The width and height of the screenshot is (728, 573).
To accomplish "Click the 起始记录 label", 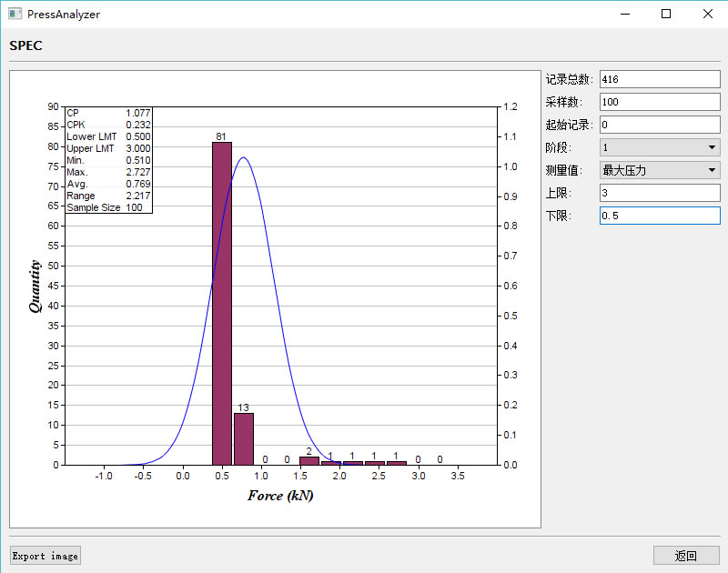I will pos(570,125).
